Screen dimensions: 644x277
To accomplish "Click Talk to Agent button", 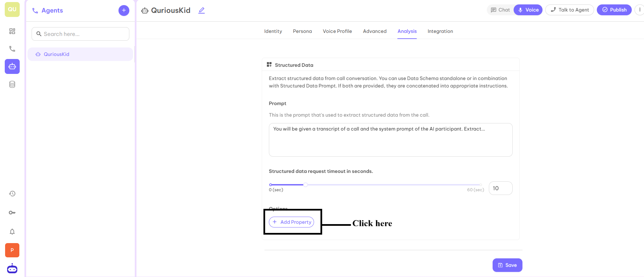I will click(x=570, y=10).
